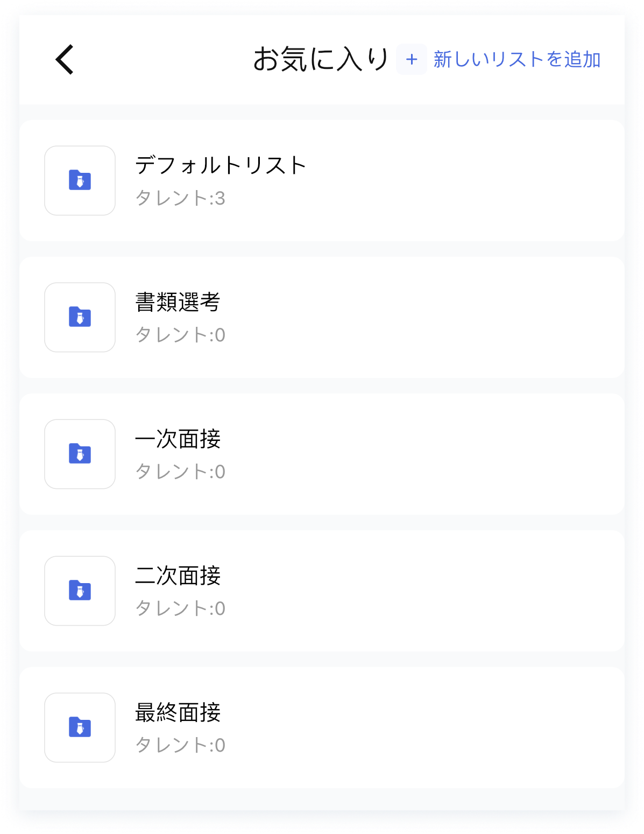Open the 一次面接 list title
The height and width of the screenshot is (834, 644).
click(x=178, y=439)
